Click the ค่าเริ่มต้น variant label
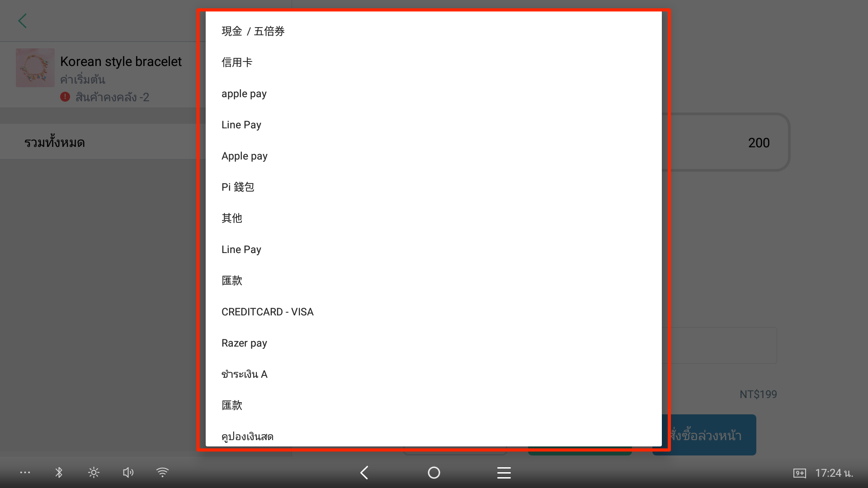Image resolution: width=868 pixels, height=488 pixels. pyautogui.click(x=83, y=80)
